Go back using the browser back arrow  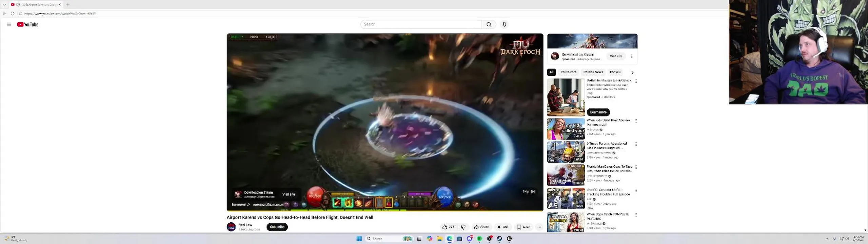coord(4,14)
